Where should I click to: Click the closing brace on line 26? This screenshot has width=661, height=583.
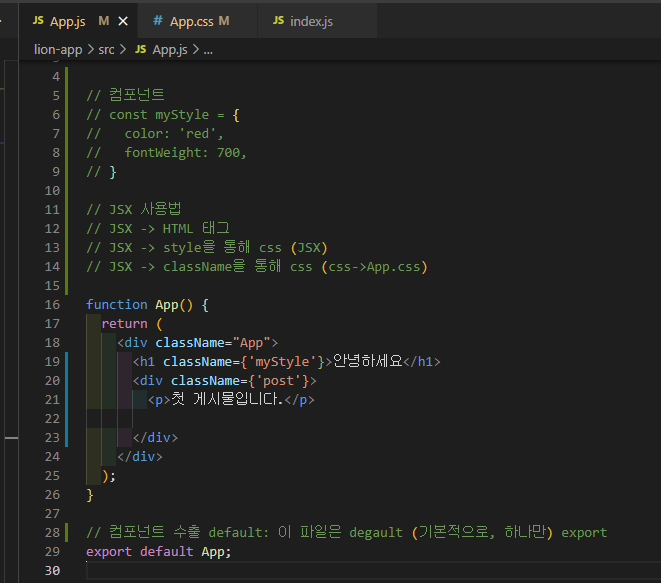tap(90, 495)
